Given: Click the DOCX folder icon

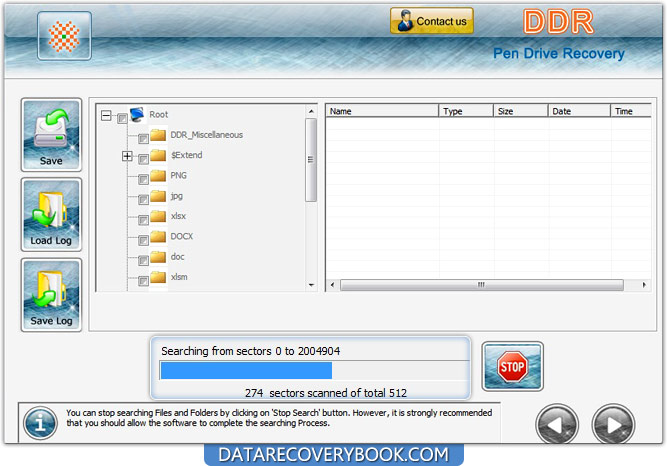Looking at the screenshot, I should pos(158,236).
